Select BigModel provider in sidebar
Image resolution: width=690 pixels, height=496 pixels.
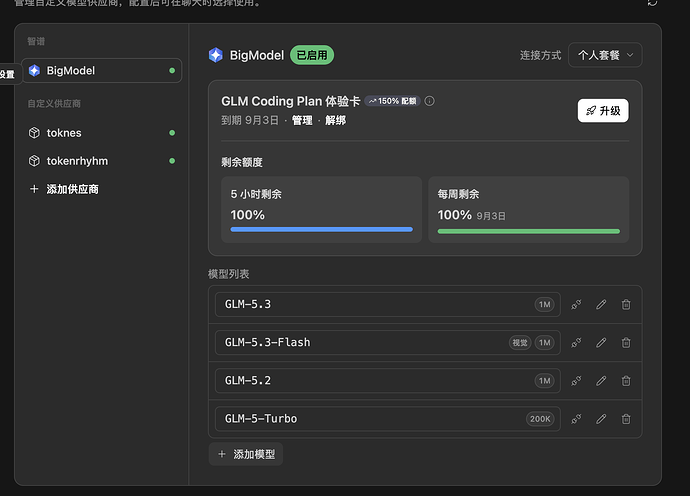tap(102, 70)
